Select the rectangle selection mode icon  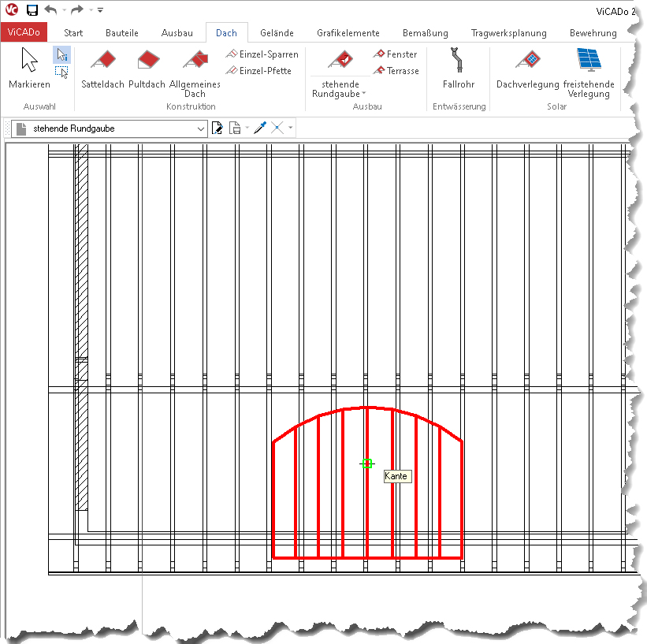pyautogui.click(x=62, y=73)
